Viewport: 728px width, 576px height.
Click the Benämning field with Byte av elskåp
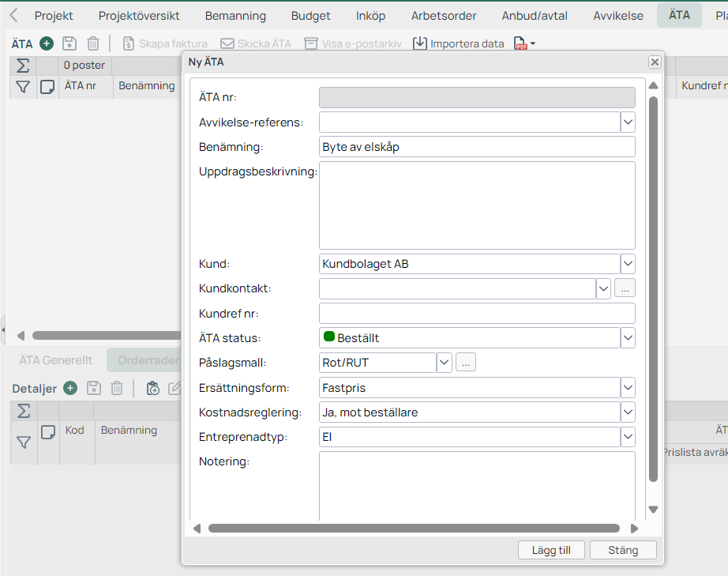(x=477, y=147)
